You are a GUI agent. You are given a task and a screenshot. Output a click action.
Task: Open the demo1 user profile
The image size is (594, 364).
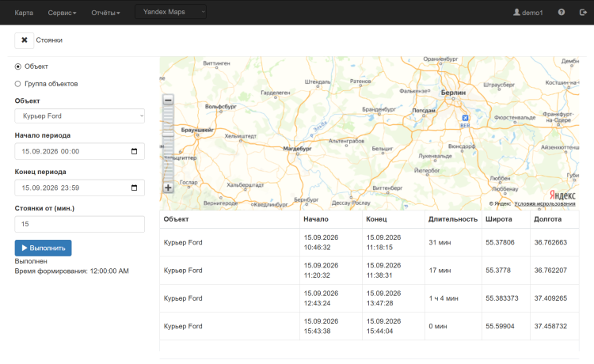click(x=527, y=13)
